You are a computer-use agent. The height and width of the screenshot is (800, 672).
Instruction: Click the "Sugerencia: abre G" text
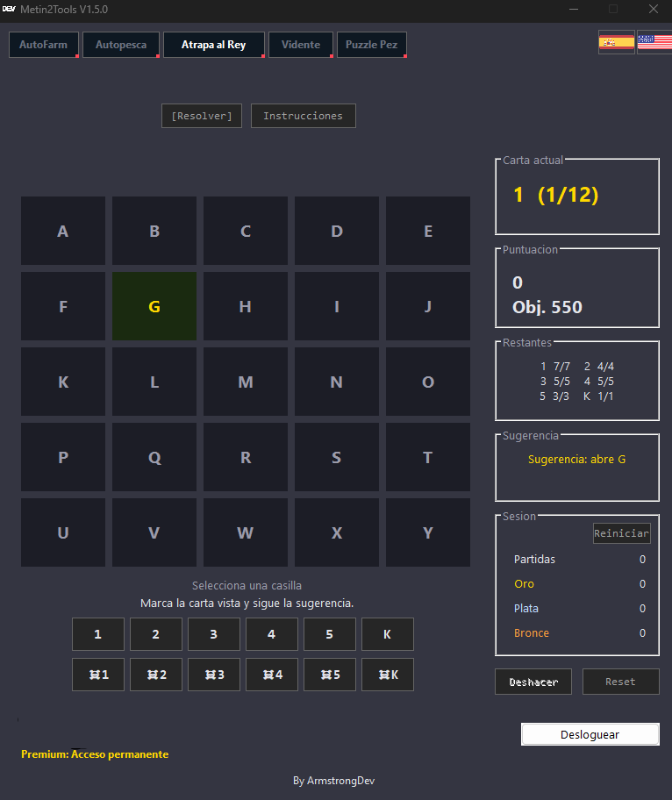576,459
